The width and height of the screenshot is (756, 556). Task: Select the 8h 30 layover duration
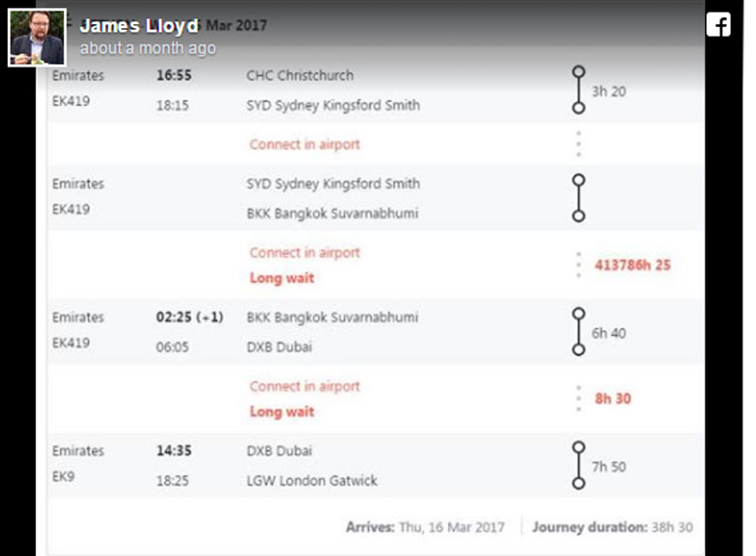612,399
